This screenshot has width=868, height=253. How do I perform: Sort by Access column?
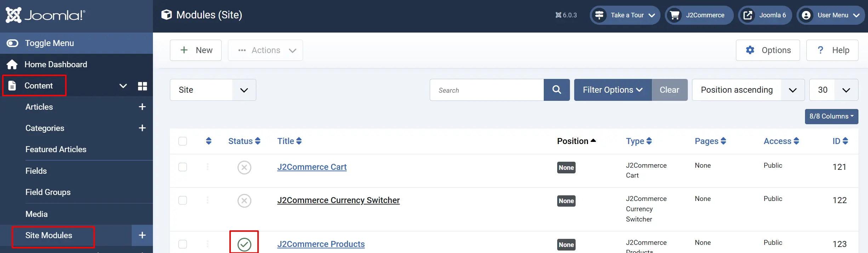click(781, 141)
